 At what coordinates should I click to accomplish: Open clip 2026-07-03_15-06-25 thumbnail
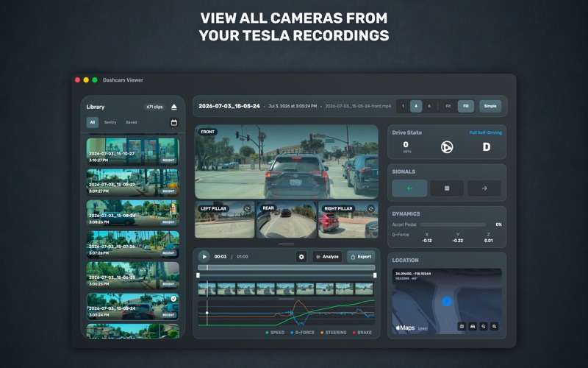pos(133,275)
